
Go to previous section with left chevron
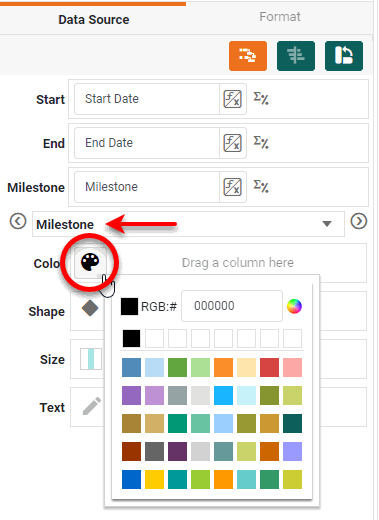tap(18, 221)
